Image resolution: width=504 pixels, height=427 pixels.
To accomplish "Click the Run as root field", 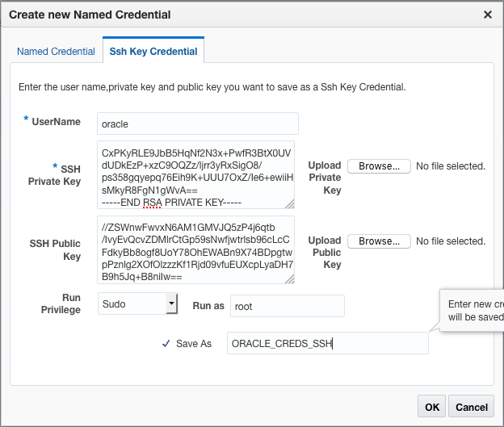I will click(x=287, y=306).
